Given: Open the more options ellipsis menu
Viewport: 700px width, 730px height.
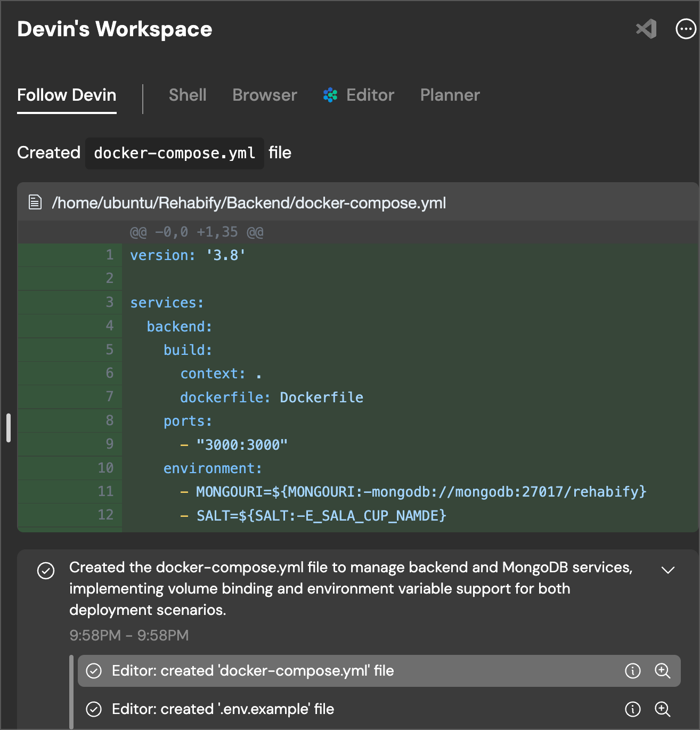Looking at the screenshot, I should coord(686,29).
